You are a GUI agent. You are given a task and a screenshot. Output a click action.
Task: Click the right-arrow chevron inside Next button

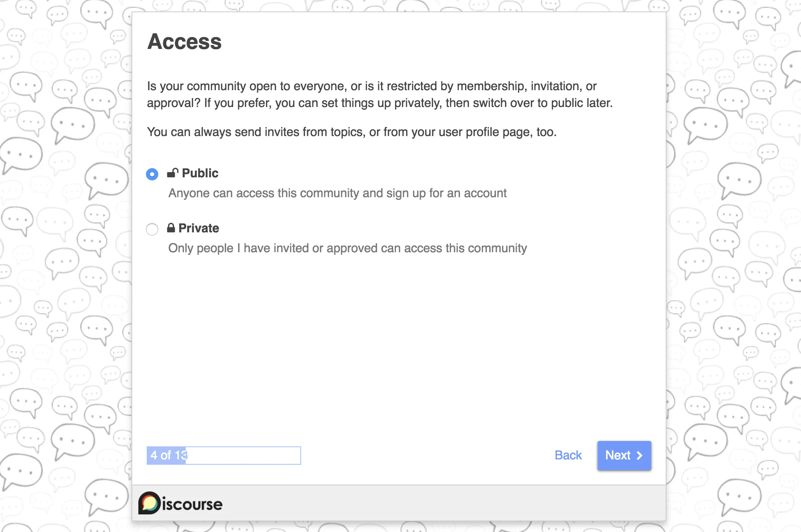pyautogui.click(x=639, y=456)
